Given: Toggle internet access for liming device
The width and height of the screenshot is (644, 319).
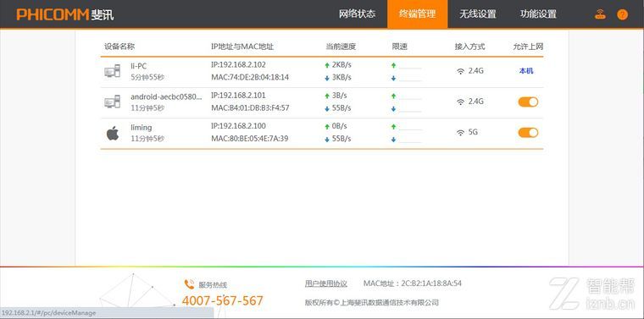Looking at the screenshot, I should 528,133.
